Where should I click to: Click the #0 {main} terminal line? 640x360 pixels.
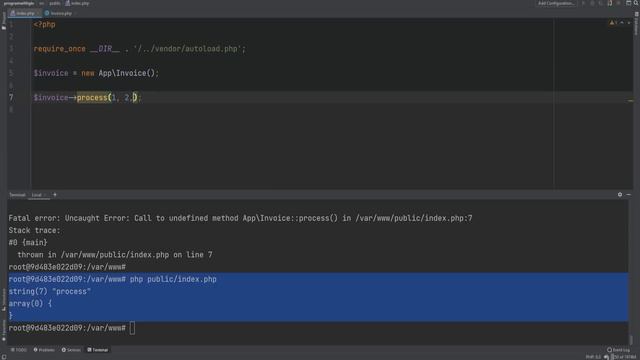pyautogui.click(x=28, y=243)
